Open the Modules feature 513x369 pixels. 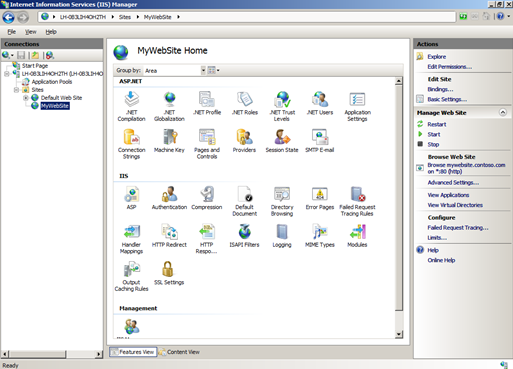[357, 235]
